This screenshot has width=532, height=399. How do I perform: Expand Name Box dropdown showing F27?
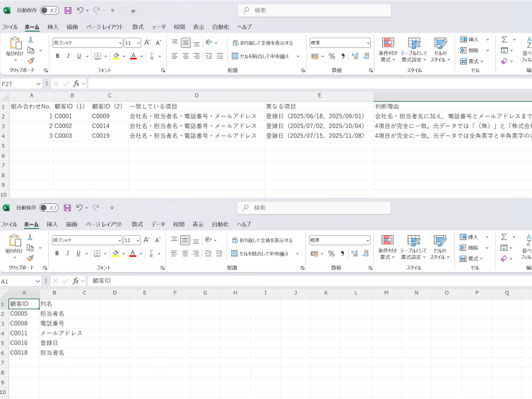tap(38, 84)
